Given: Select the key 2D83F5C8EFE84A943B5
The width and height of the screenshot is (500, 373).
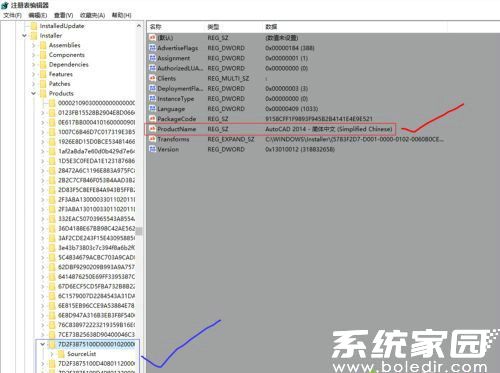Looking at the screenshot, I should point(96,190).
